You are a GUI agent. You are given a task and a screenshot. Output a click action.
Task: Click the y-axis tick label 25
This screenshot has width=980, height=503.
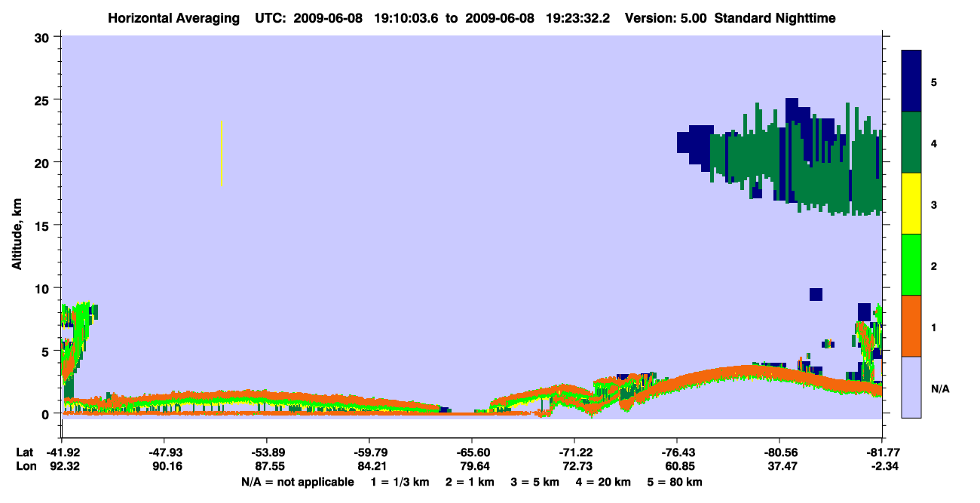pos(44,100)
